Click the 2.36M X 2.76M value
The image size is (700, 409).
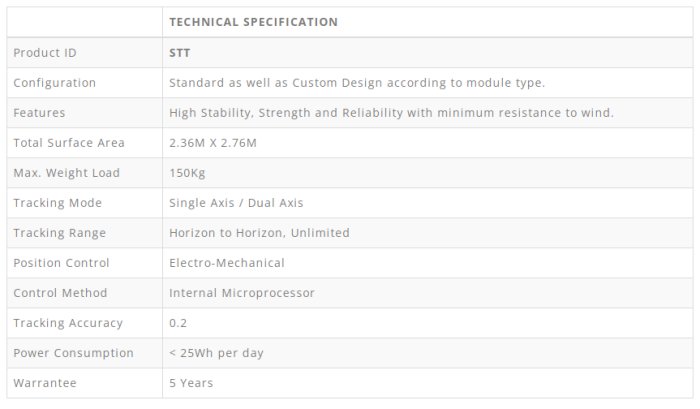coord(213,143)
